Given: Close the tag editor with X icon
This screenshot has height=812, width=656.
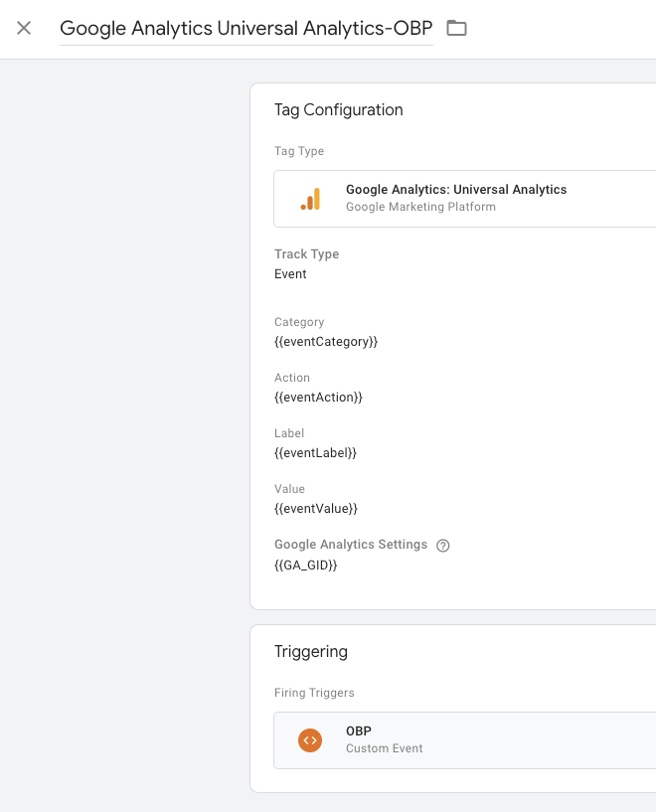Looking at the screenshot, I should click(24, 28).
